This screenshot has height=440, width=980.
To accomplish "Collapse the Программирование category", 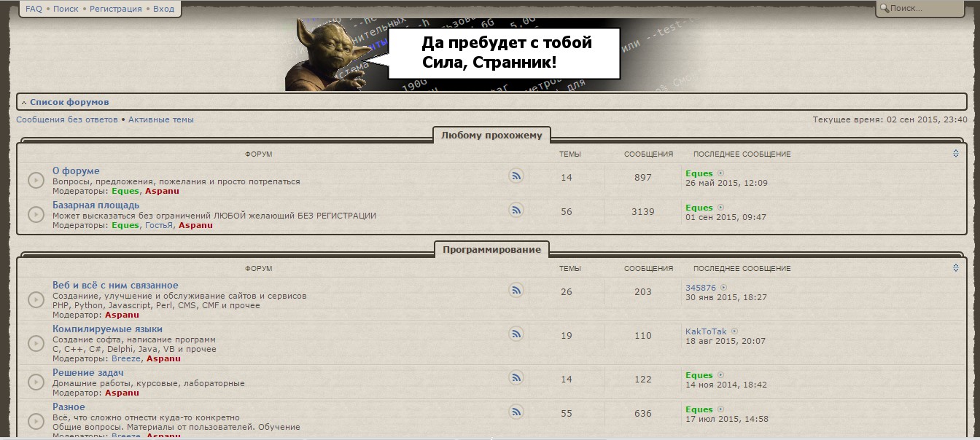I will point(956,268).
